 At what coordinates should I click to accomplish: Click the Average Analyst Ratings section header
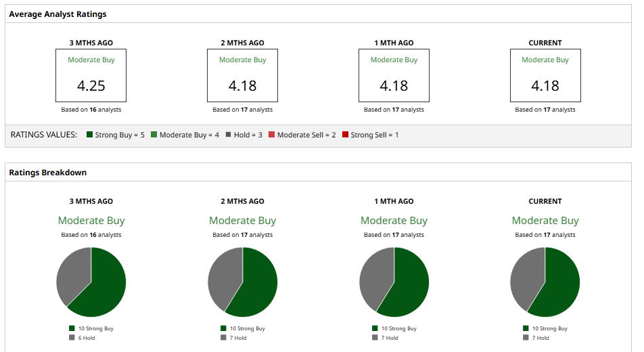coord(57,14)
